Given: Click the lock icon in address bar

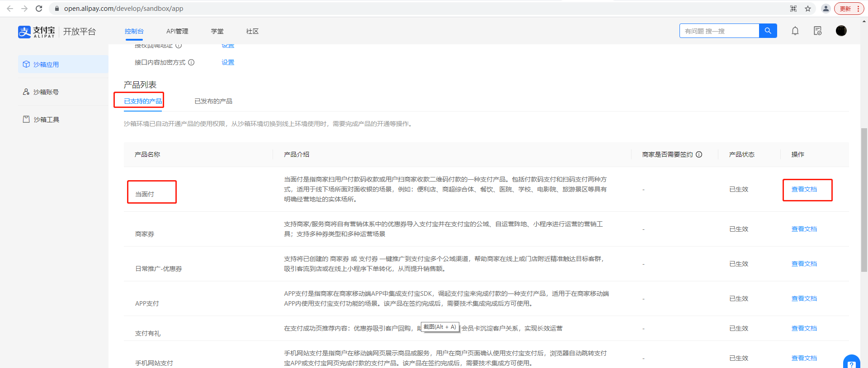Looking at the screenshot, I should 57,9.
